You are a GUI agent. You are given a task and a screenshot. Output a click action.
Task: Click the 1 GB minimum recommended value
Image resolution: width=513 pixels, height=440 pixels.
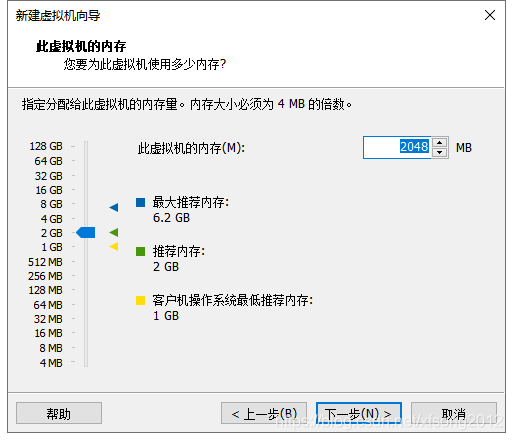point(166,316)
